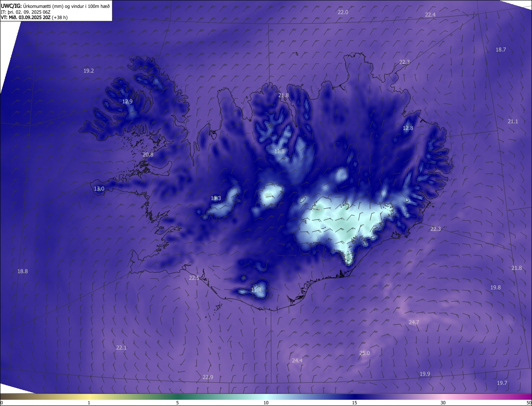Click the 12.8 value label
This screenshot has width=532, height=406.
pyautogui.click(x=408, y=128)
